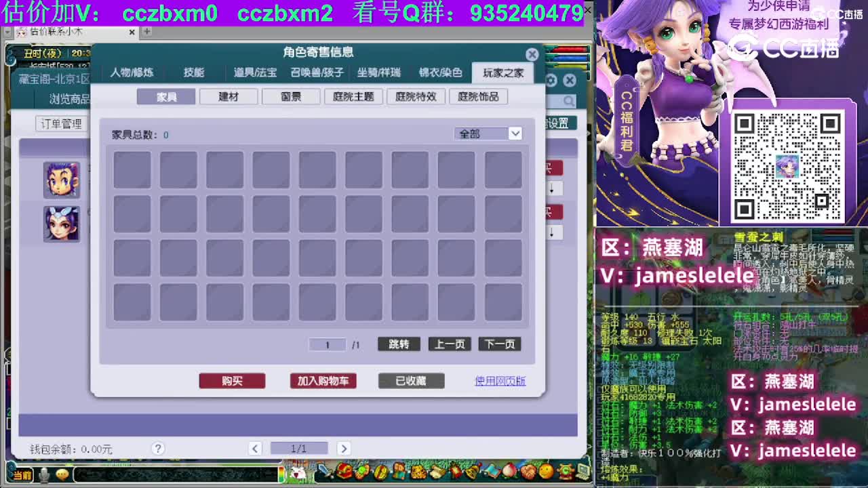Go to next listing page arrow
Viewport: 868px width, 488px height.
[x=344, y=448]
